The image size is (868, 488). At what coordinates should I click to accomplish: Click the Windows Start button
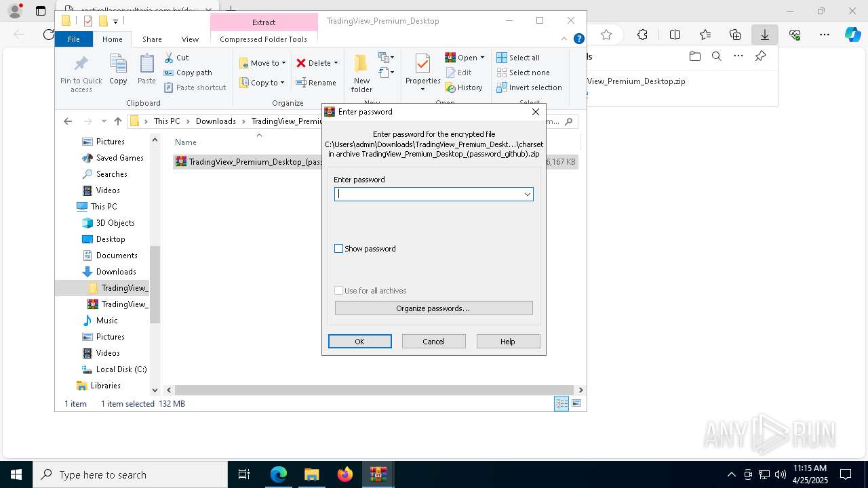click(16, 474)
